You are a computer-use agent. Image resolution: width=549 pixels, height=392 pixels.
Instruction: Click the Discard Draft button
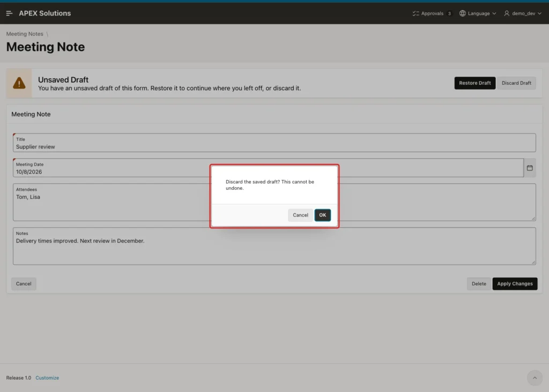[516, 83]
